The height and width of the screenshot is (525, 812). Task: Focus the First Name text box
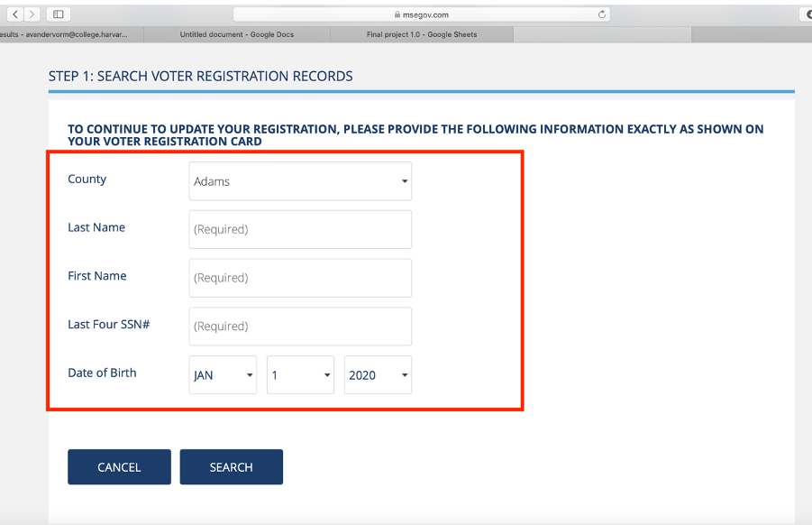coord(300,278)
